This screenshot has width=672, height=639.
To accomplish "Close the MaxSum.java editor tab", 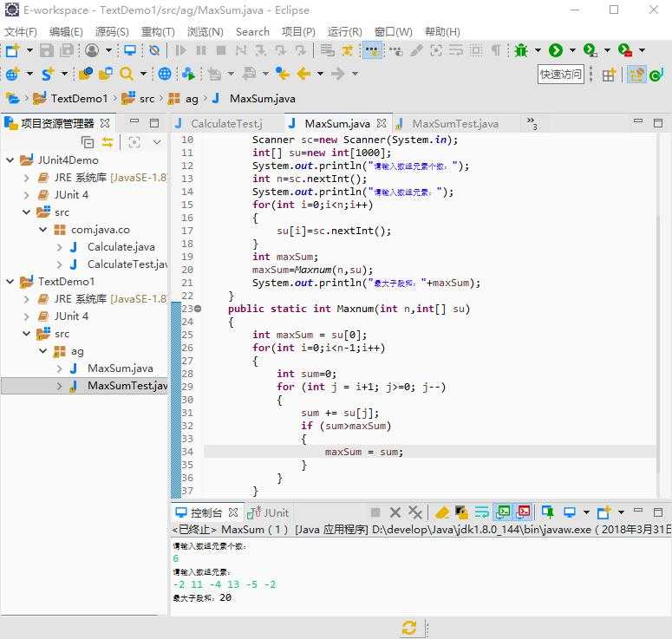I will [x=381, y=123].
